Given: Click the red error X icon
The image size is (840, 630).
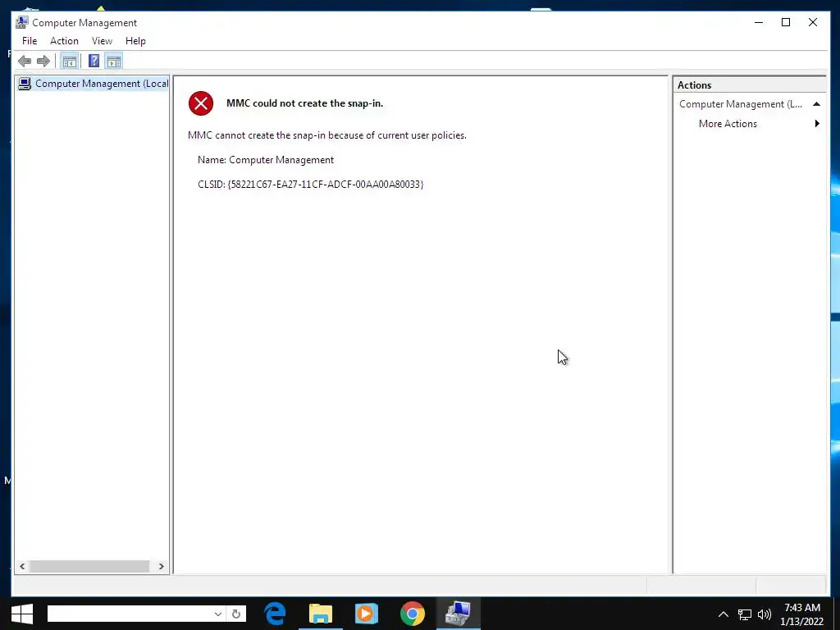Looking at the screenshot, I should click(x=201, y=103).
